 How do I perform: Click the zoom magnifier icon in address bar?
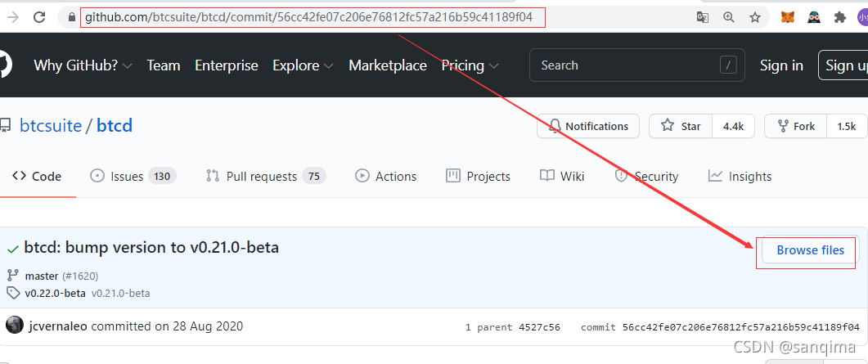(729, 17)
